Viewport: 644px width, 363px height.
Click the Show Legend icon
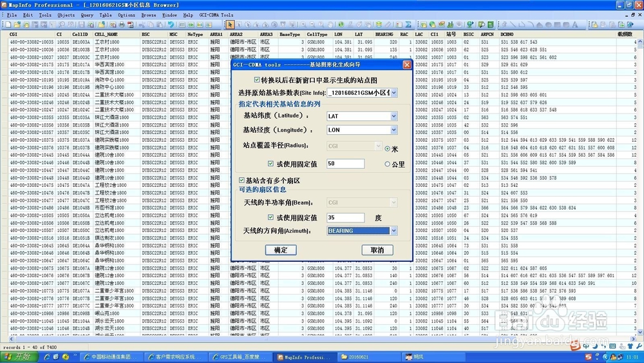399,25
